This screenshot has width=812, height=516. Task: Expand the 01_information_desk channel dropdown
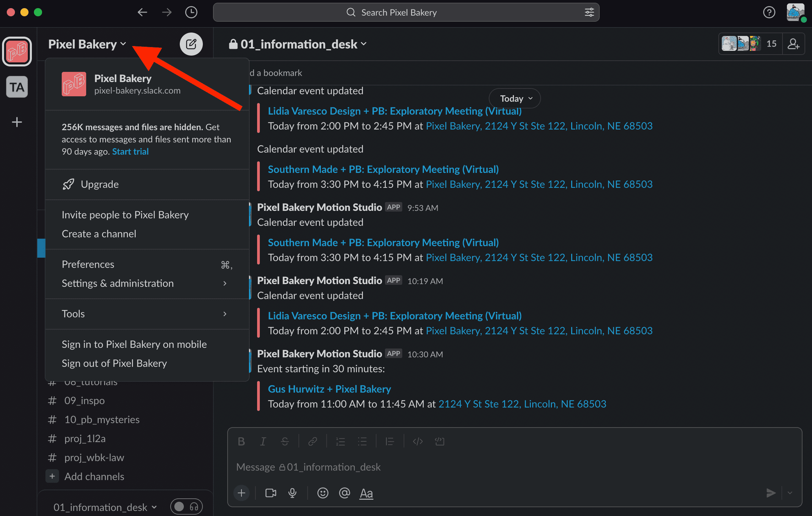(366, 44)
